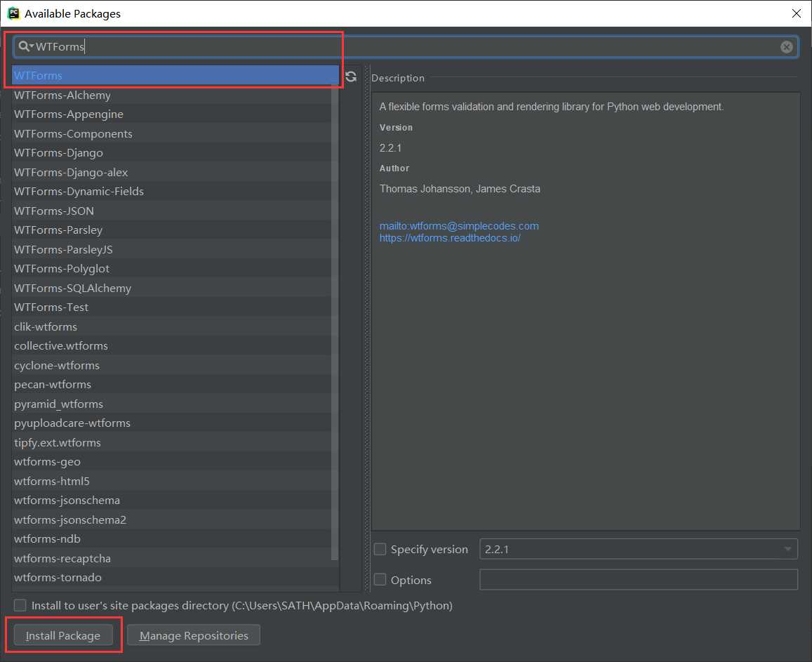Click the search magnifier icon
This screenshot has width=812, height=662.
22,46
